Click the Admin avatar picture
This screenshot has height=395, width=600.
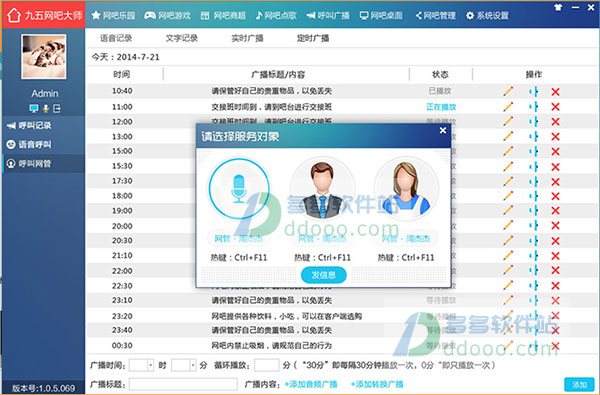pyautogui.click(x=44, y=56)
